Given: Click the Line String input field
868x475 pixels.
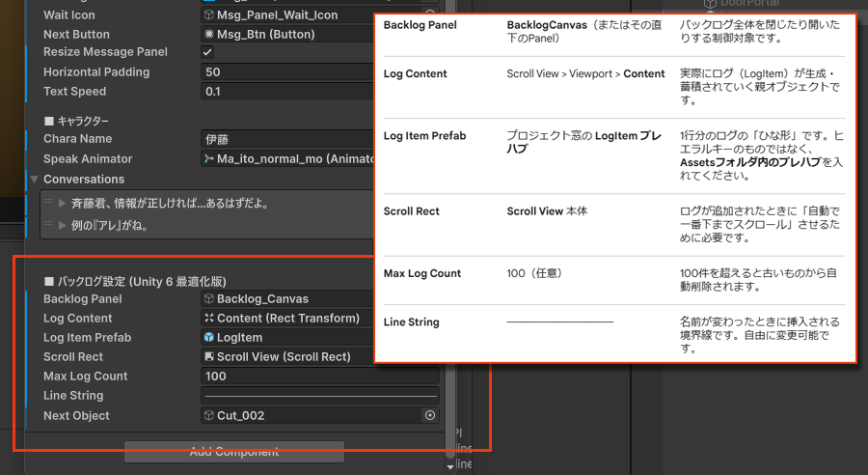Looking at the screenshot, I should (319, 396).
